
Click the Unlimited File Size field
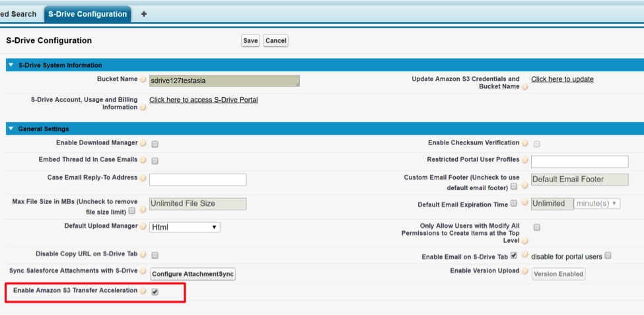click(x=198, y=204)
